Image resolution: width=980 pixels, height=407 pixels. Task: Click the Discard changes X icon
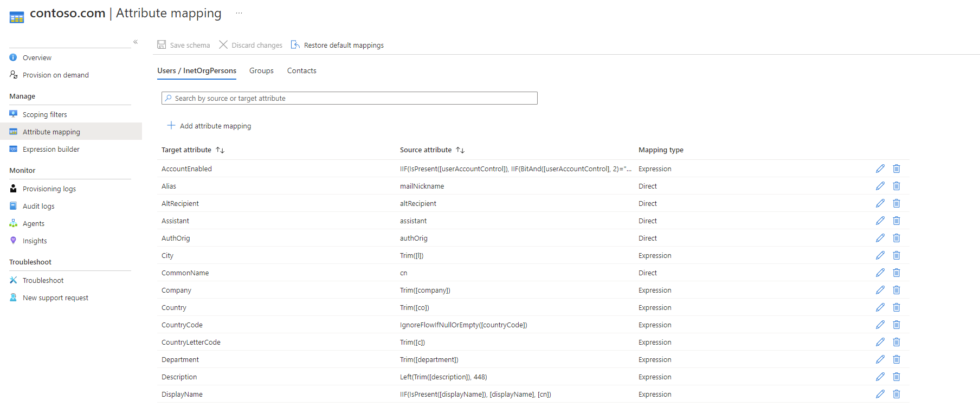223,45
